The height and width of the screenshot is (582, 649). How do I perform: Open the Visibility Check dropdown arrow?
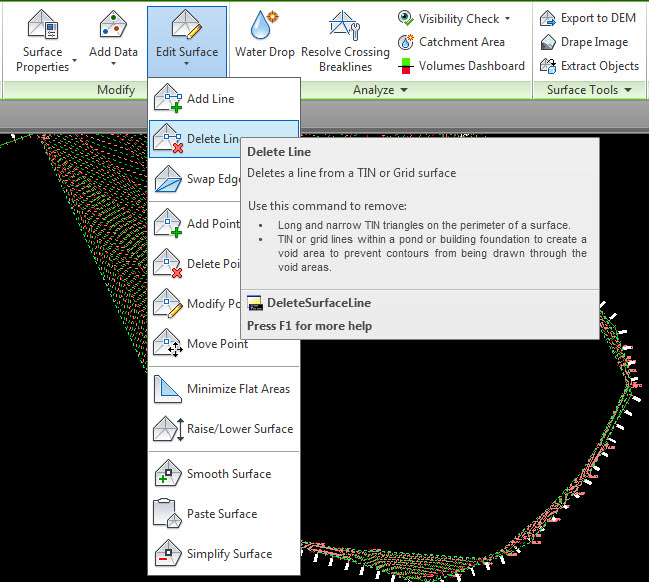pos(507,19)
